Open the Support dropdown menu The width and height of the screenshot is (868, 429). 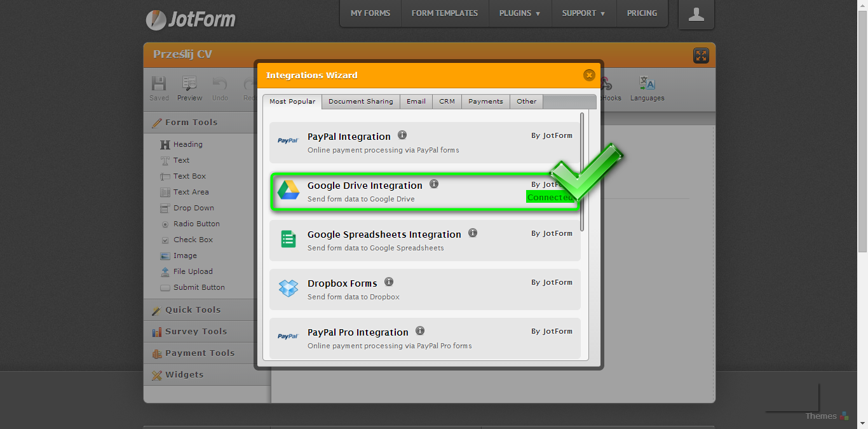tap(583, 13)
